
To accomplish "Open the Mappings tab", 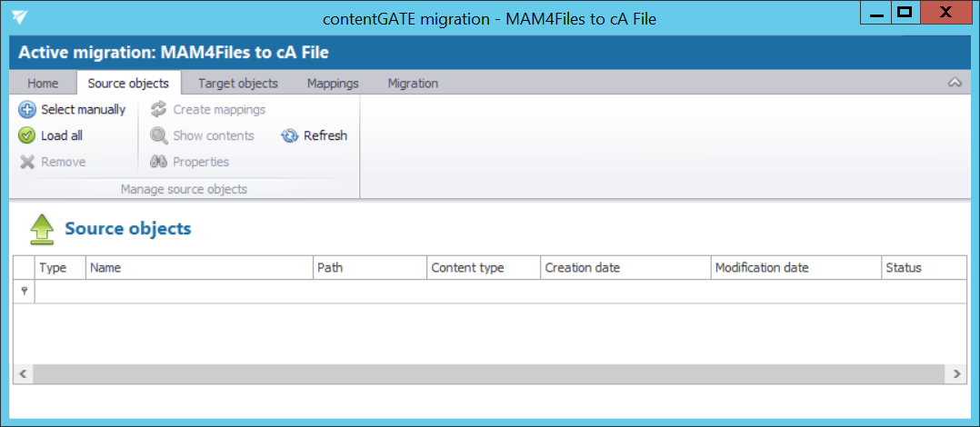I will pos(333,84).
